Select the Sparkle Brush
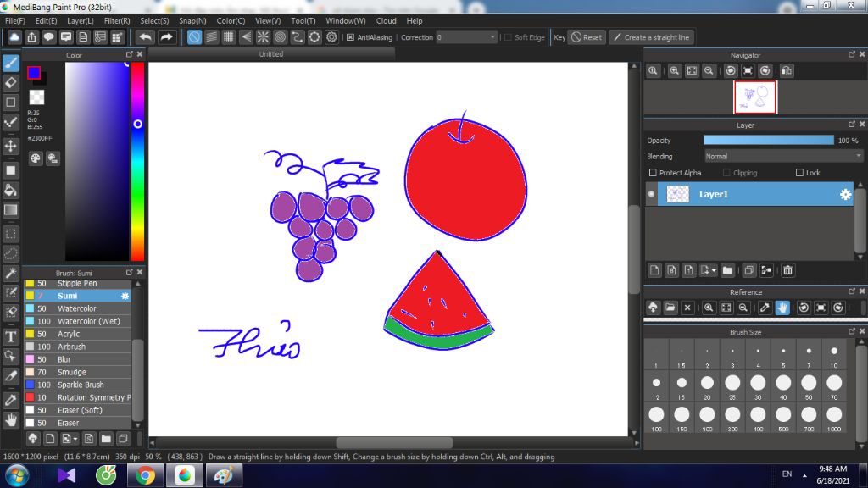 point(77,385)
